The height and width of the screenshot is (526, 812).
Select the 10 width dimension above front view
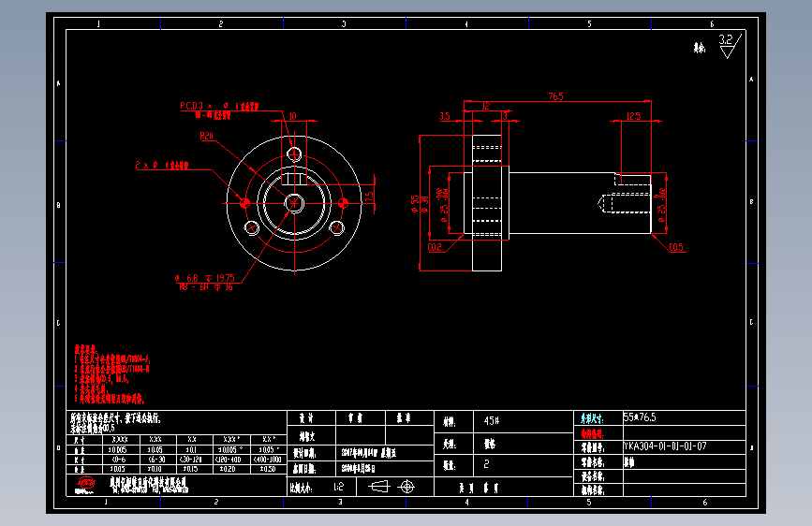pyautogui.click(x=292, y=116)
